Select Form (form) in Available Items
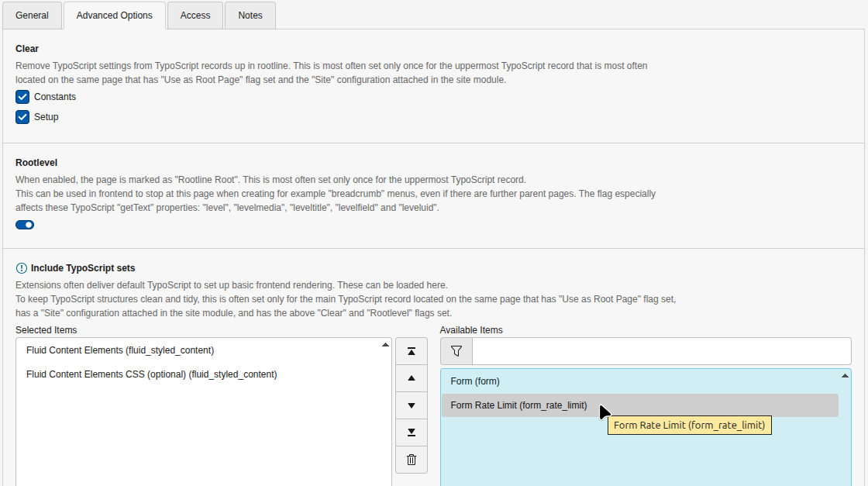This screenshot has width=868, height=486. pos(542,381)
